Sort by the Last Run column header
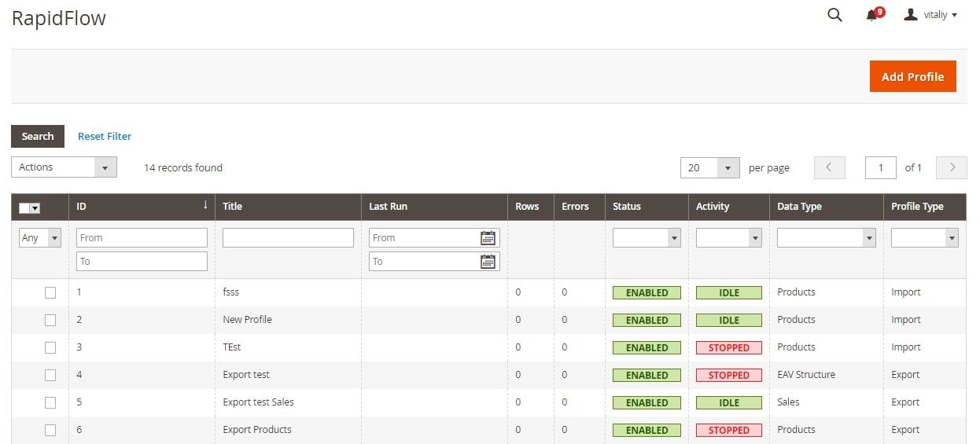Image resolution: width=980 pixels, height=444 pixels. [434, 207]
